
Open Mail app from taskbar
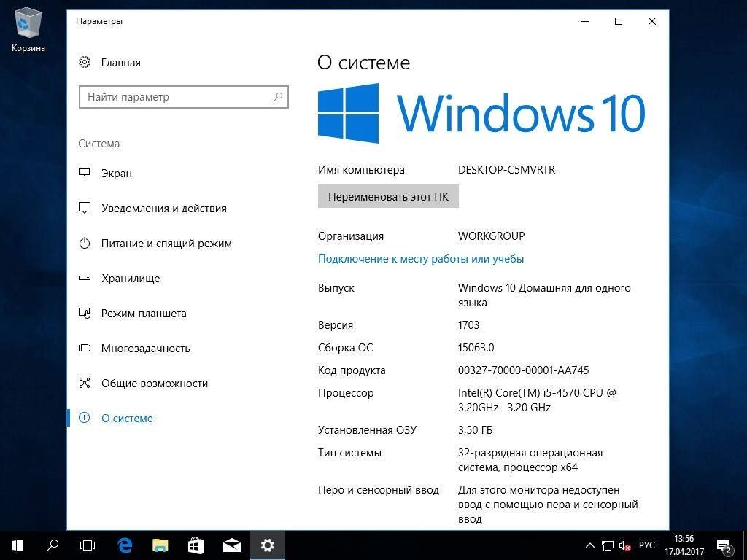pos(231,545)
